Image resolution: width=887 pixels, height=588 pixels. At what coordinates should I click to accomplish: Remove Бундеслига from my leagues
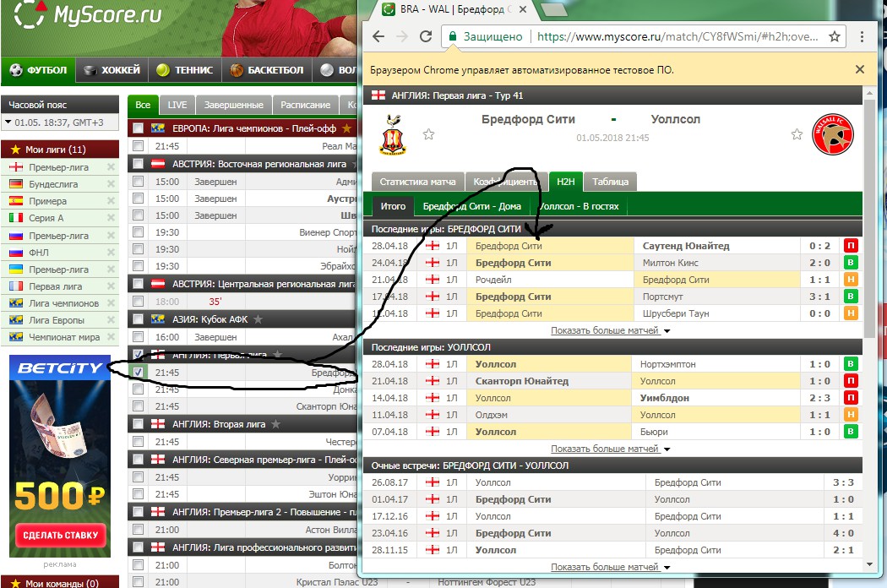click(x=111, y=184)
